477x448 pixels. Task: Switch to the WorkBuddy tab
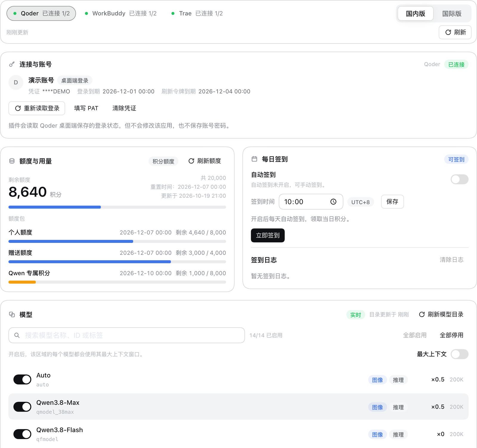121,13
